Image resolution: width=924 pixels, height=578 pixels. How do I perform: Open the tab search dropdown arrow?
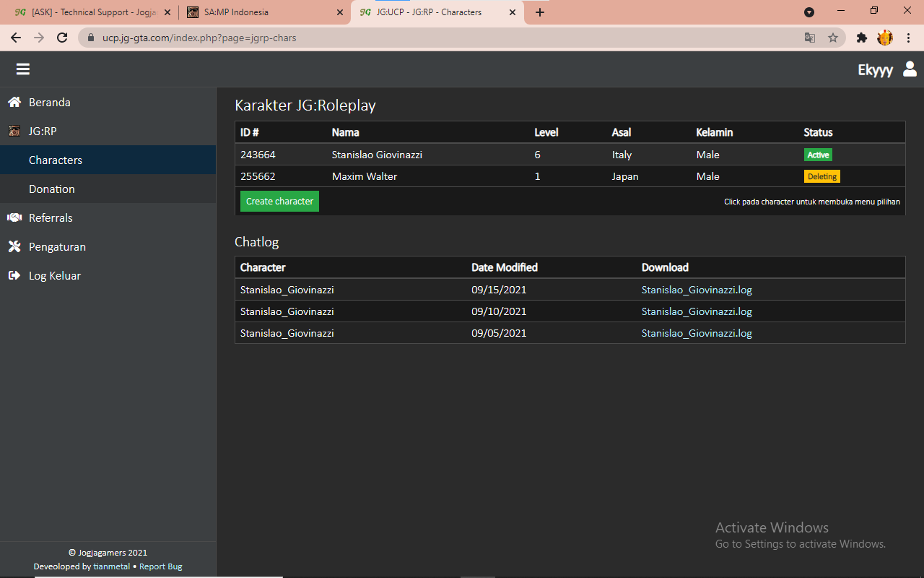tap(809, 12)
